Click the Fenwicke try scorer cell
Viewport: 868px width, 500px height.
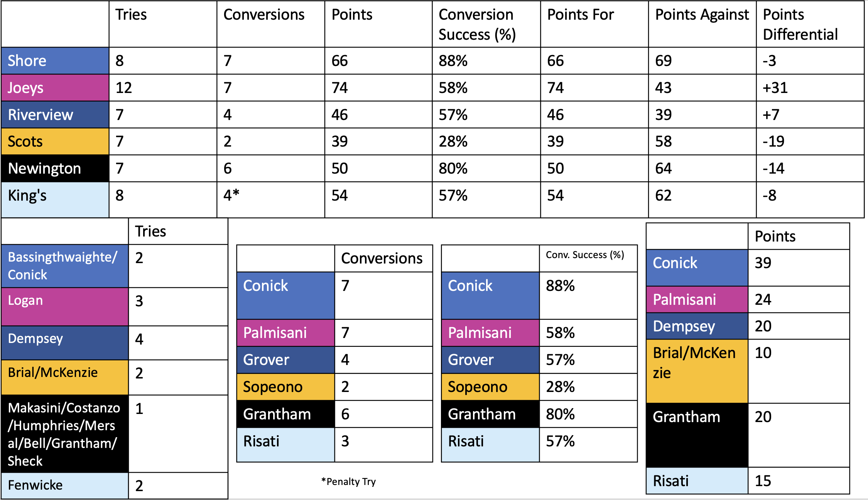[64, 485]
